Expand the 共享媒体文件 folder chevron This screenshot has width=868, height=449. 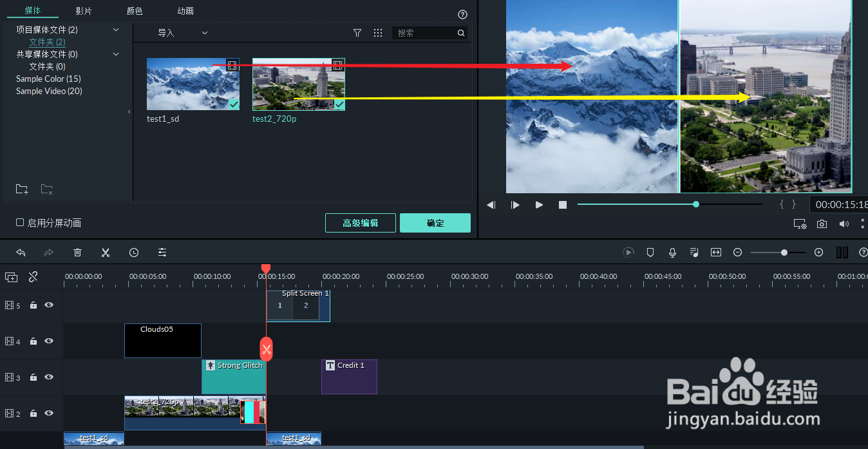click(x=115, y=54)
